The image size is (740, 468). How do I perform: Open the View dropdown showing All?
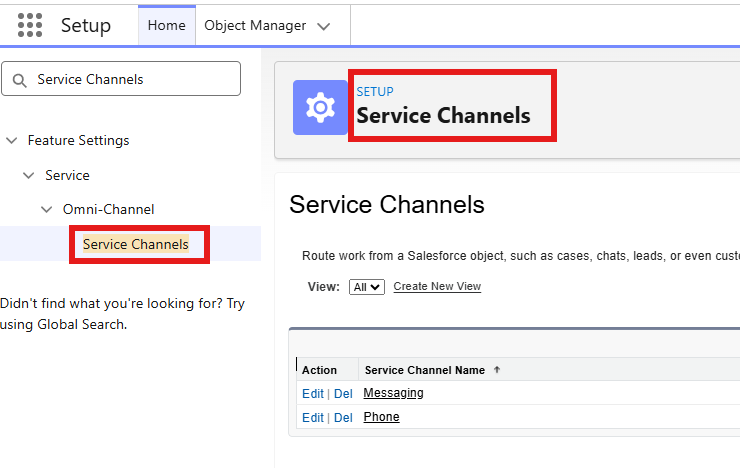[x=367, y=287]
